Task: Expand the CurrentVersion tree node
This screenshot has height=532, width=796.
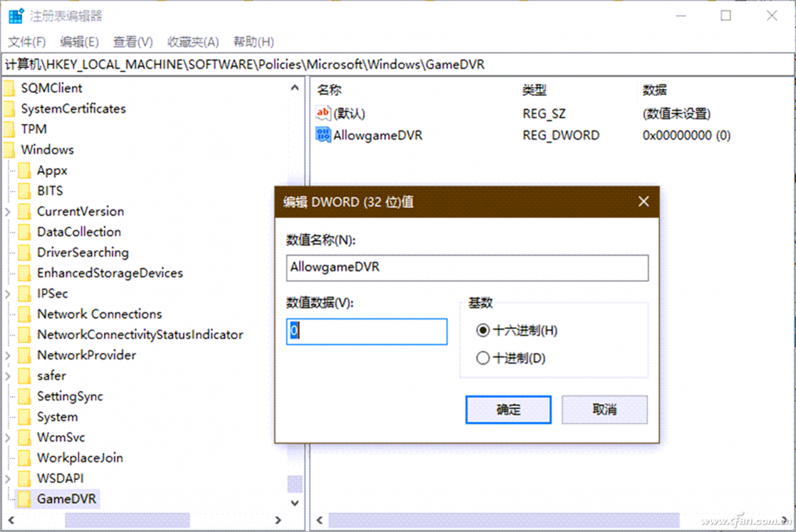Action: pyautogui.click(x=7, y=212)
